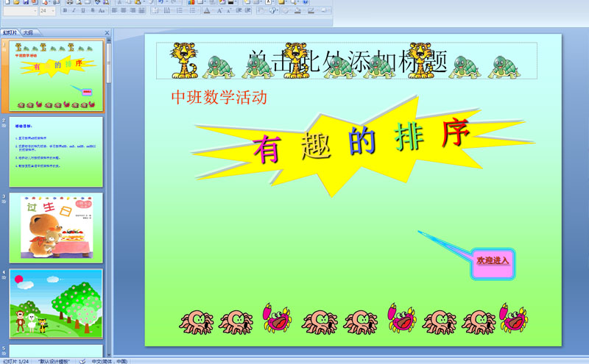
Task: Decrease the indent level
Action: (x=238, y=10)
